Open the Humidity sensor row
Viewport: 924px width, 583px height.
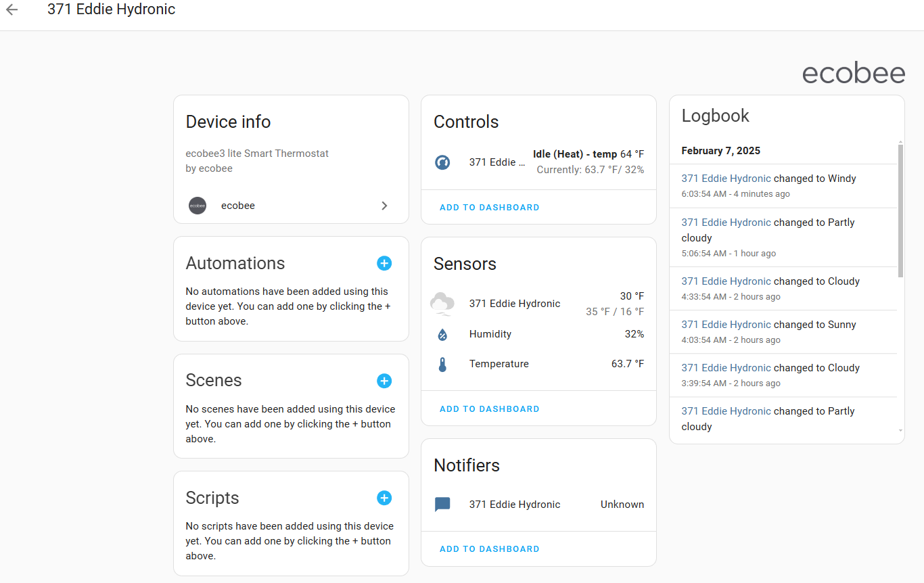click(538, 334)
